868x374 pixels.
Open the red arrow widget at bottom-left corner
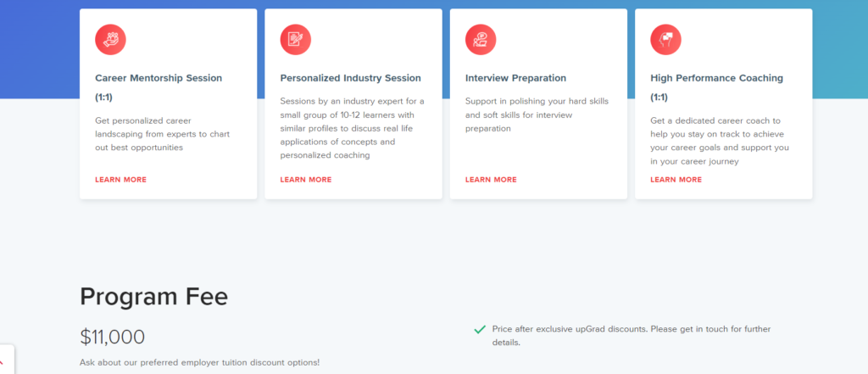pyautogui.click(x=4, y=360)
